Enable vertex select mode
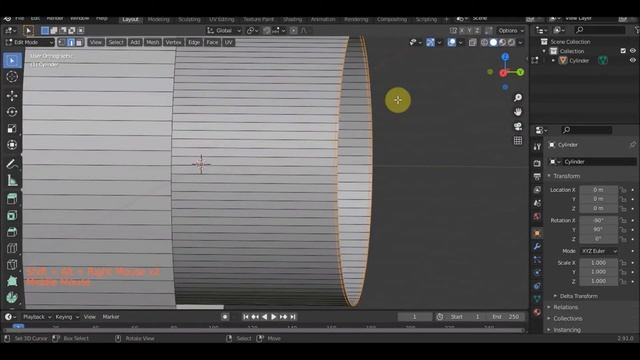 tap(62, 42)
